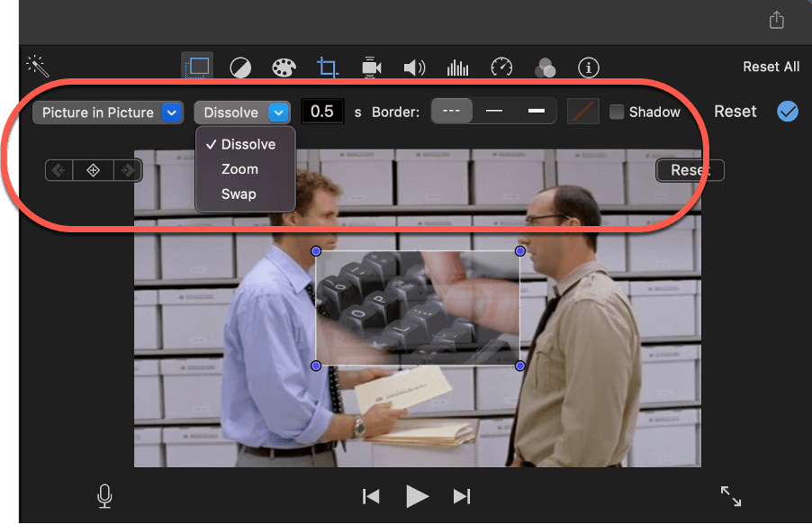Skip forward to the next clip

[x=462, y=497]
